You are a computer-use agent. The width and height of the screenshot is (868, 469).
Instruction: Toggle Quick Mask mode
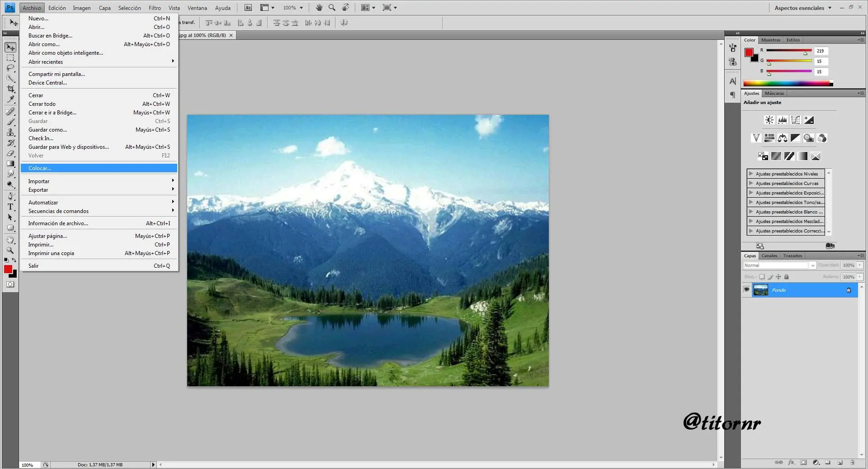click(x=10, y=284)
